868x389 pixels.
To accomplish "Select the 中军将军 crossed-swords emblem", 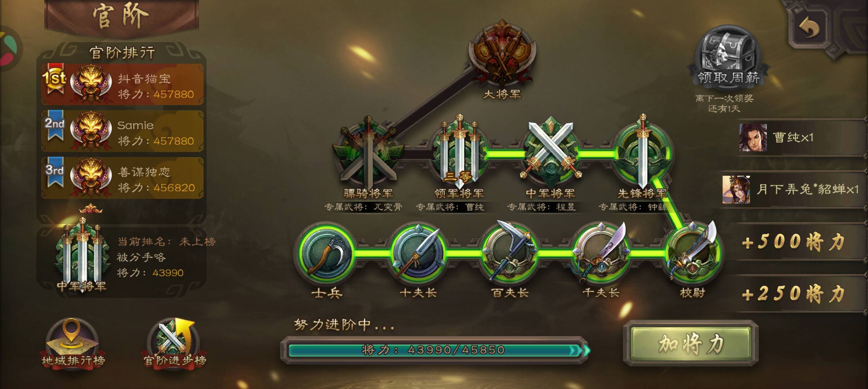I will tap(551, 151).
